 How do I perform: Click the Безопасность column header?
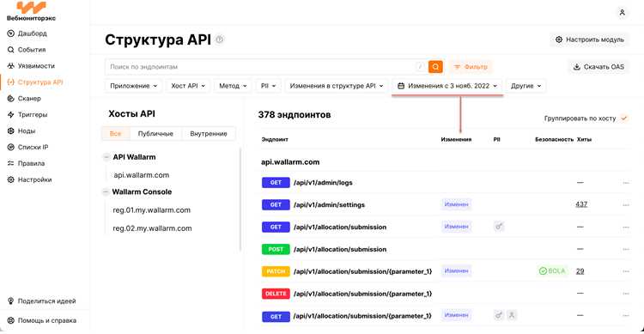[554, 140]
